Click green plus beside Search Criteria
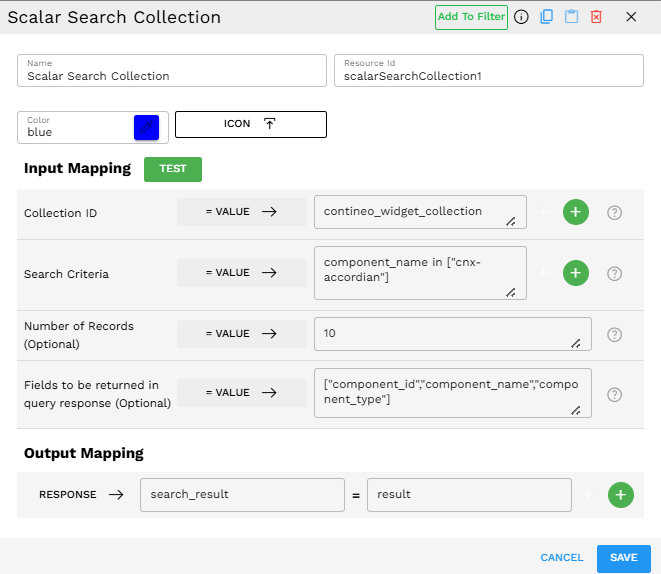The image size is (661, 574). [x=576, y=273]
